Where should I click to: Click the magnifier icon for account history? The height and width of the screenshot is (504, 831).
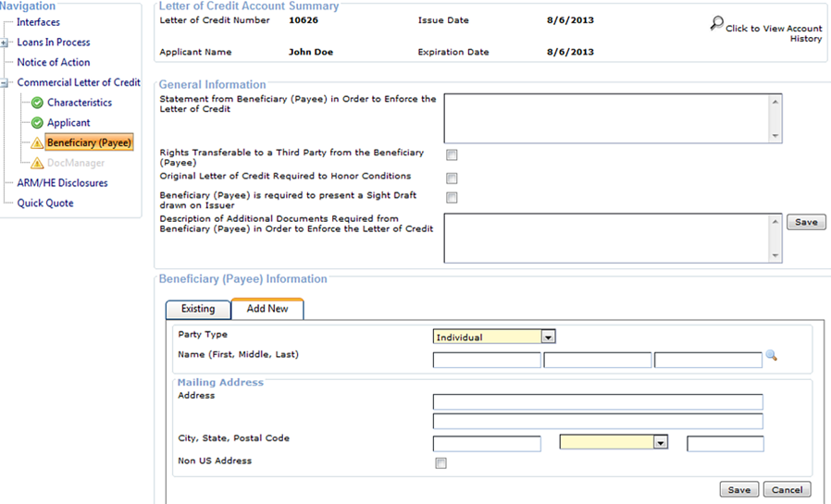pos(716,23)
